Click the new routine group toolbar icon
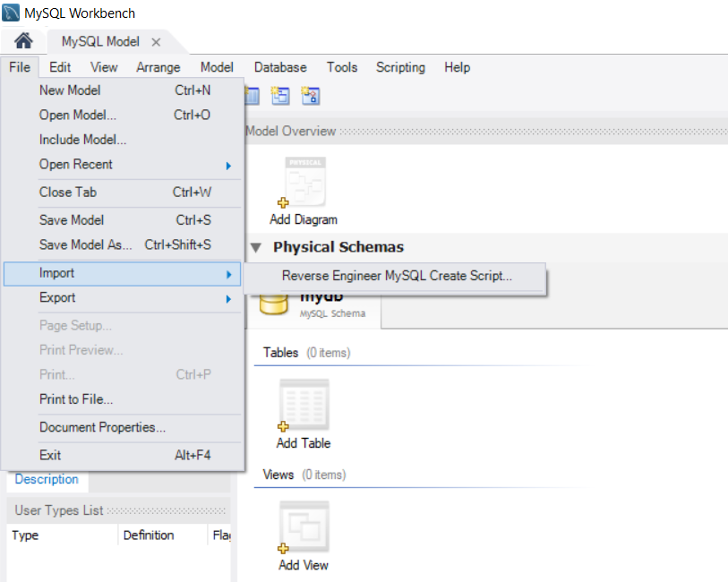The image size is (728, 582). pyautogui.click(x=311, y=95)
